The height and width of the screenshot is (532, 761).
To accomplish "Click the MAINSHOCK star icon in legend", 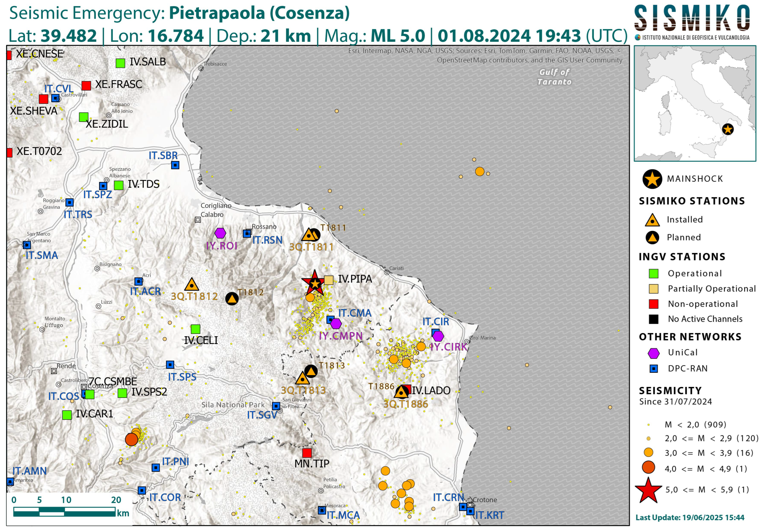I will [x=652, y=179].
